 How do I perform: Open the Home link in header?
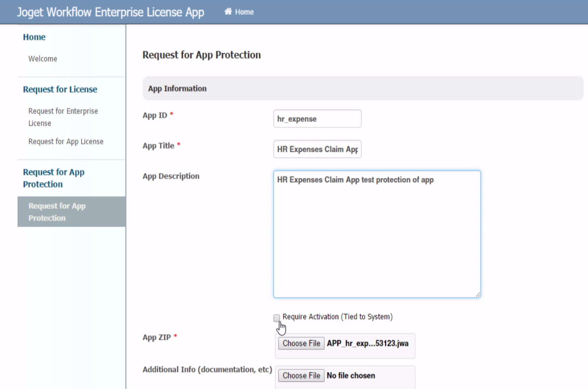(x=244, y=12)
